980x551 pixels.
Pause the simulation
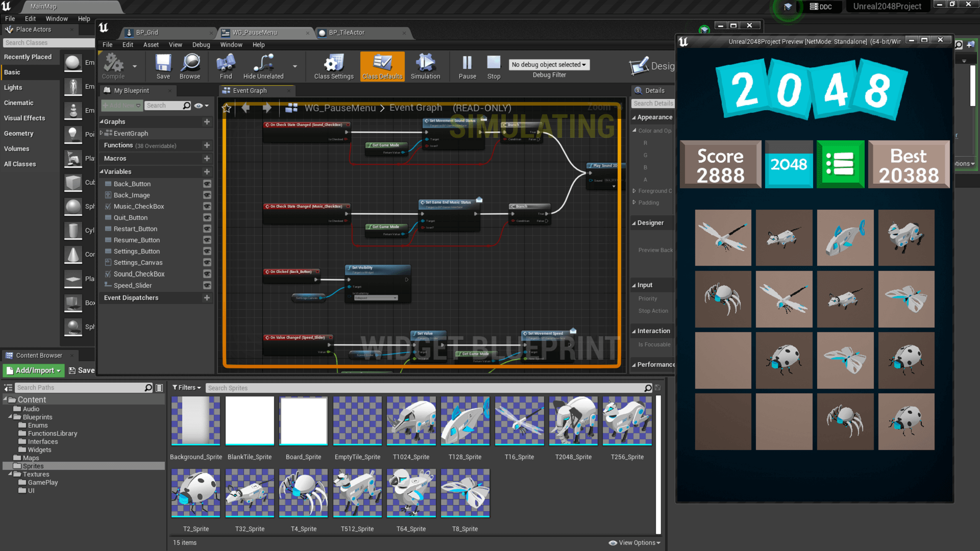[x=467, y=66]
